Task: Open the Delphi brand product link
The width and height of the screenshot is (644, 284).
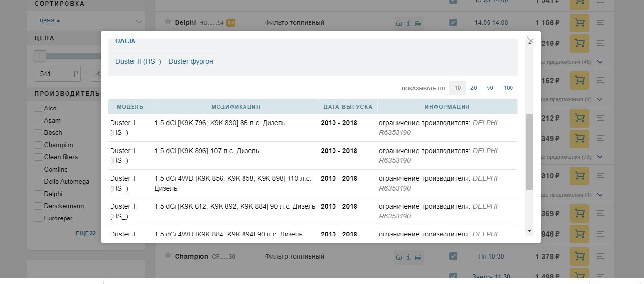Action: [x=185, y=22]
